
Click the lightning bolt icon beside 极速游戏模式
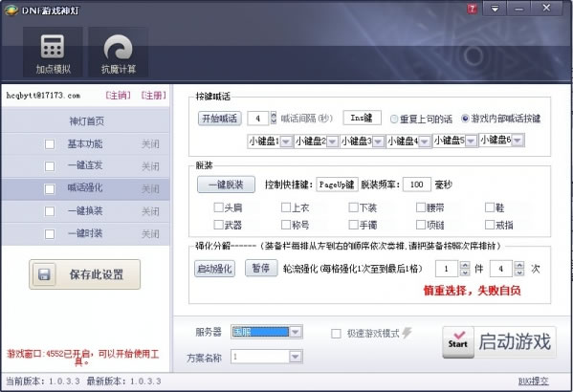[x=407, y=333]
